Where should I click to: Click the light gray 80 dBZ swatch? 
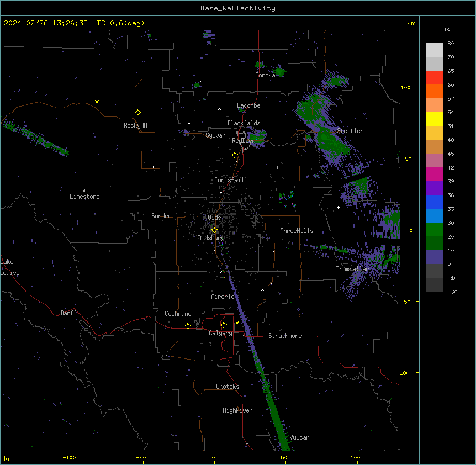click(434, 50)
